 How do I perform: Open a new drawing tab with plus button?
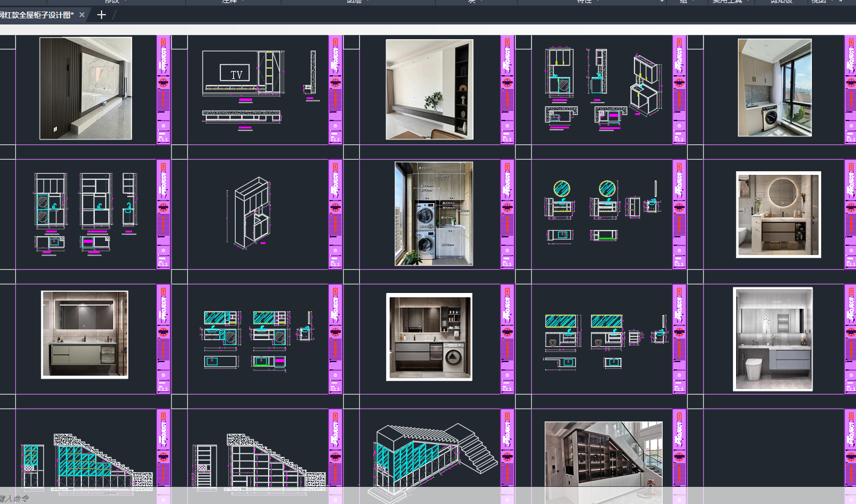[102, 15]
